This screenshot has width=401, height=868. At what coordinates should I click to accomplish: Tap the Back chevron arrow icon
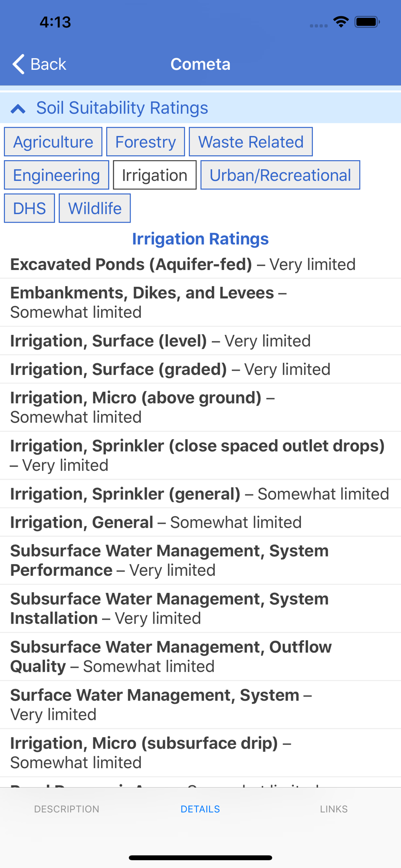18,64
